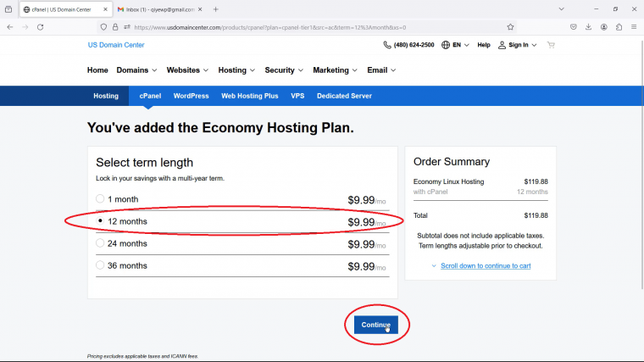The height and width of the screenshot is (362, 644).
Task: Expand the Sign In dropdown arrow
Action: [x=534, y=45]
